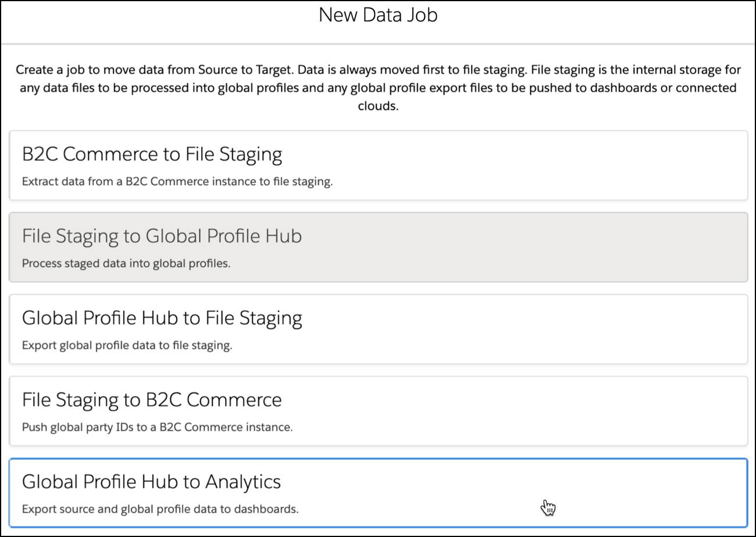Click 'Push global party IDs' description text
This screenshot has width=756, height=537.
157,427
